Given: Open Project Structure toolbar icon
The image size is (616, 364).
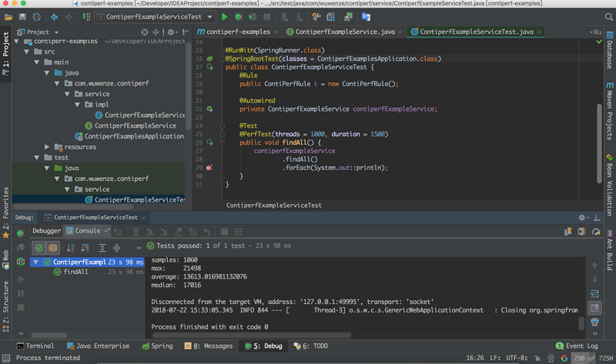Looking at the screenshot, I should [x=331, y=17].
